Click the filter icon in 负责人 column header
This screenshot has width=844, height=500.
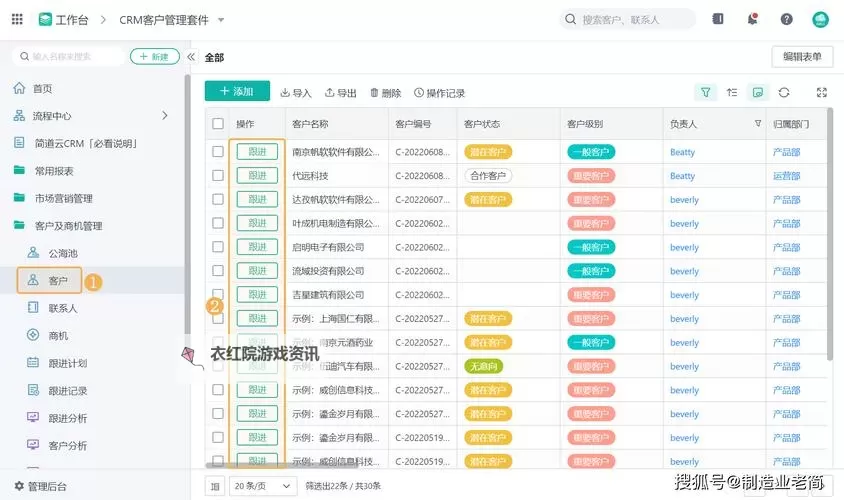click(758, 123)
